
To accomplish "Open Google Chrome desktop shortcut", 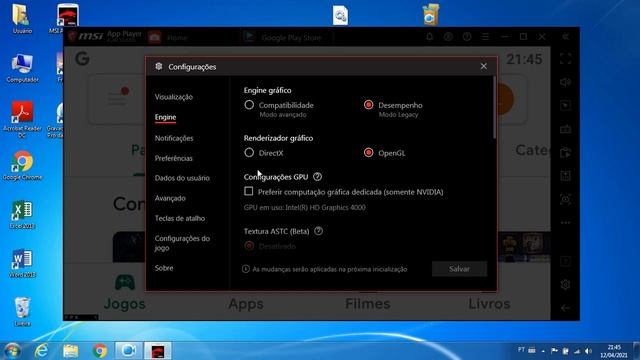I will pyautogui.click(x=22, y=165).
